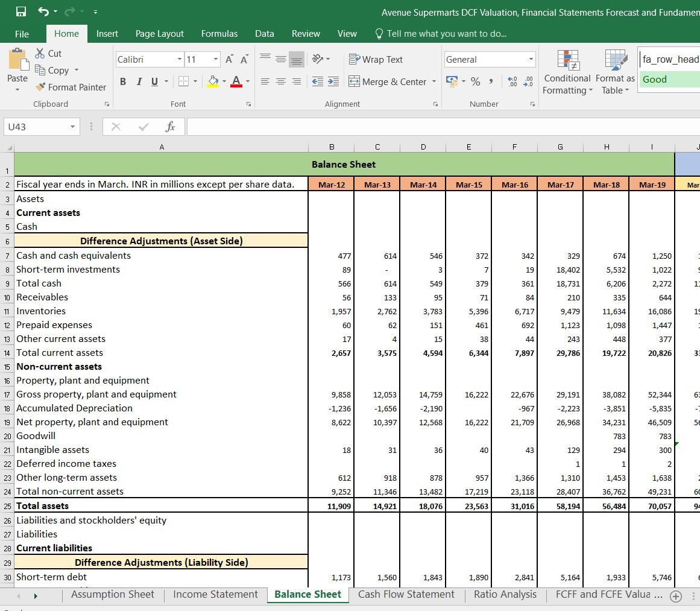
Task: Toggle Italic formatting
Action: (x=139, y=82)
